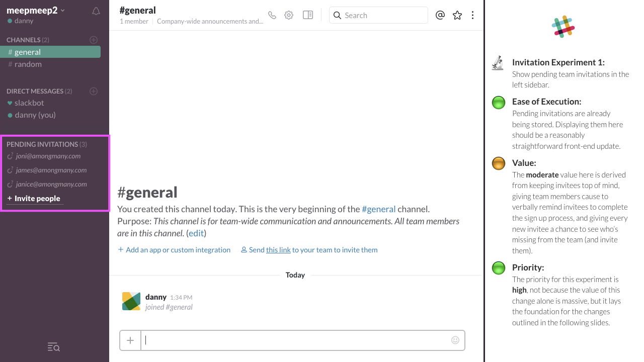Click the Search field

[x=378, y=15]
